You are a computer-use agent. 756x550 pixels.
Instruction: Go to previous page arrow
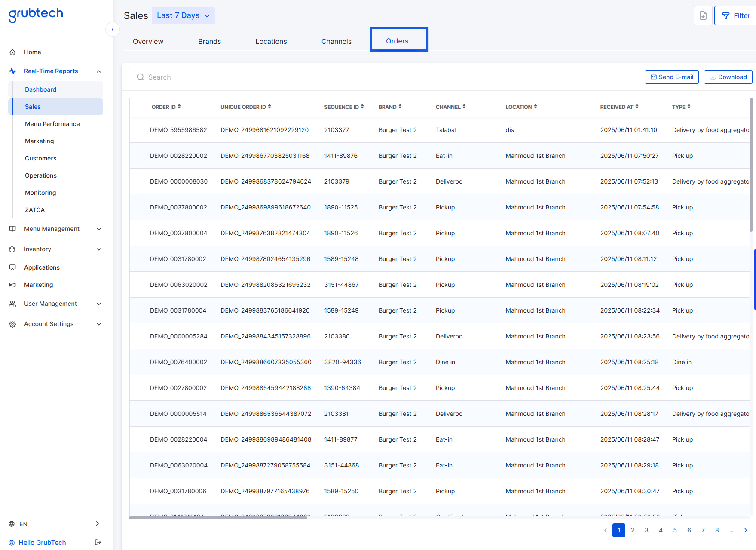[x=606, y=530]
